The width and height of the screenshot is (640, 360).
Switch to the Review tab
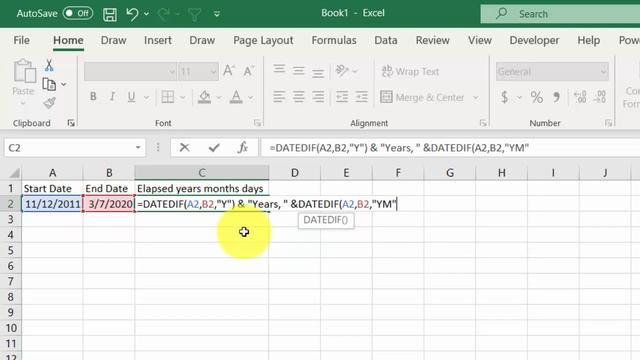pos(433,40)
